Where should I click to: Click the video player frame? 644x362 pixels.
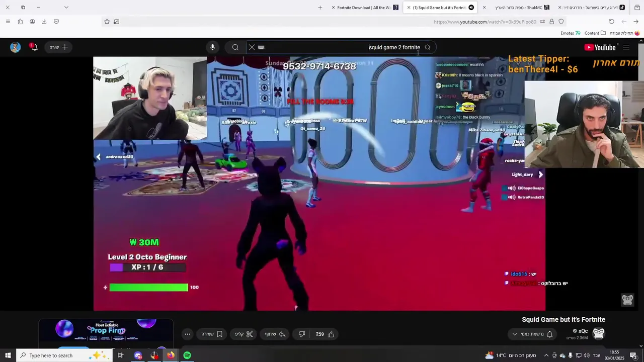tap(319, 184)
